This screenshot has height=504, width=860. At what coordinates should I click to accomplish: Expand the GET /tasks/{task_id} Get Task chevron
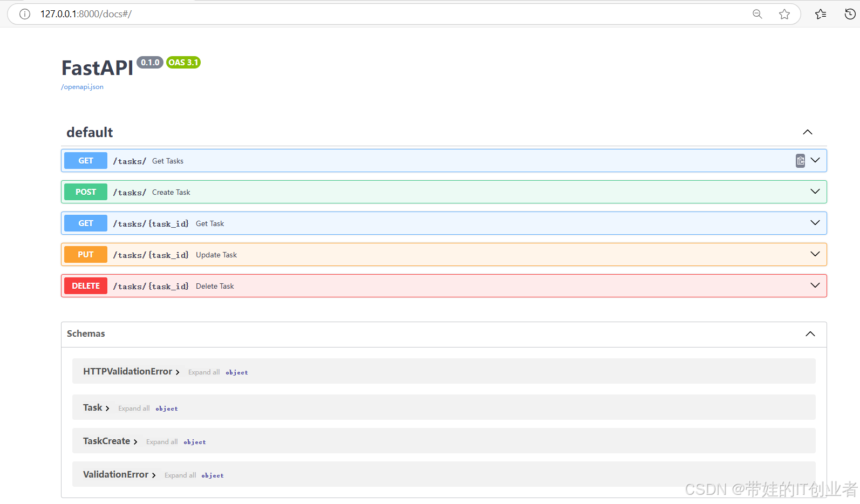[815, 223]
